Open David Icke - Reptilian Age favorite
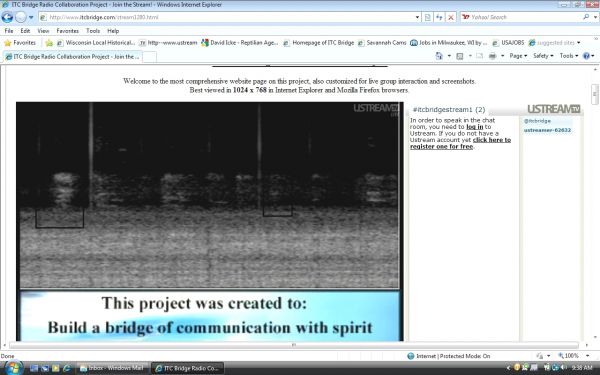 click(240, 43)
